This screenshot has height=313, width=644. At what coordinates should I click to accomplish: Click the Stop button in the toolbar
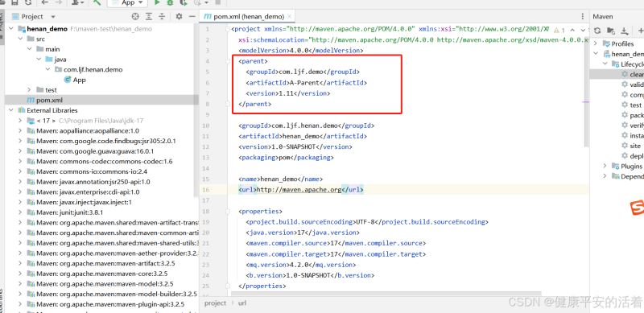[217, 2]
